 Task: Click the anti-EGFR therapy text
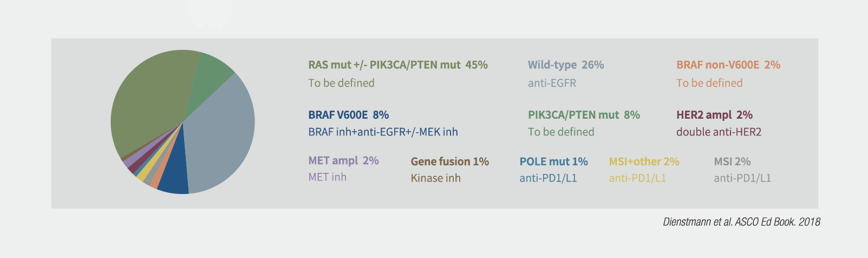552,83
